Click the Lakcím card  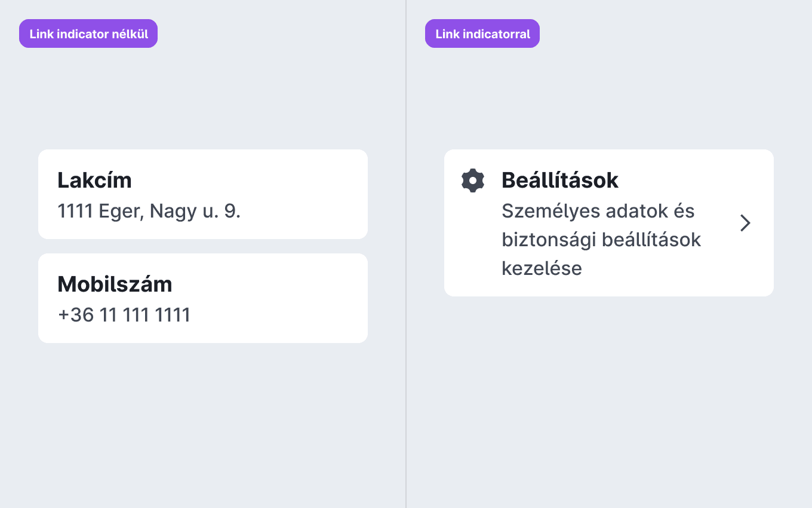pos(203,194)
